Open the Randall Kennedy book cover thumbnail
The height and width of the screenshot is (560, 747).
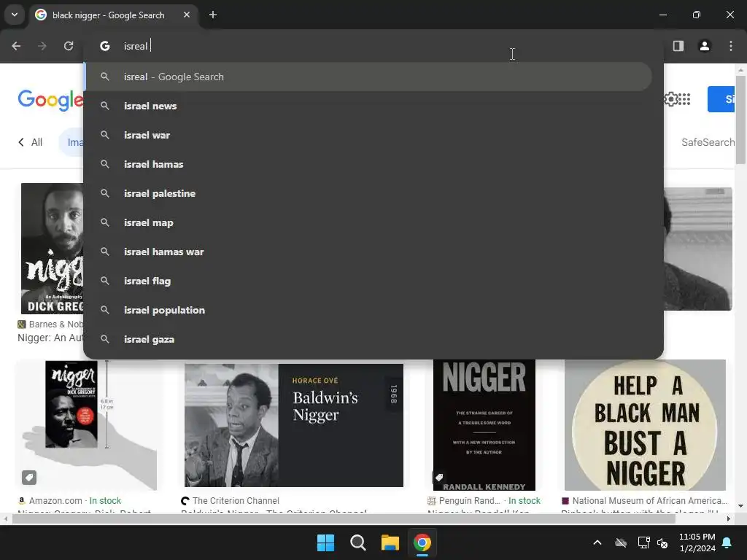pos(484,425)
